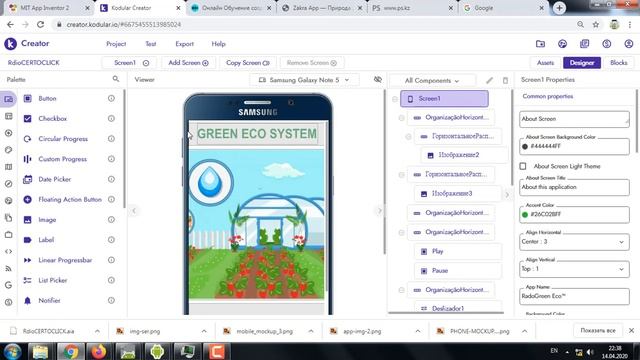The width and height of the screenshot is (640, 360).
Task: Show info for Notifier component
Action: pyautogui.click(x=111, y=300)
